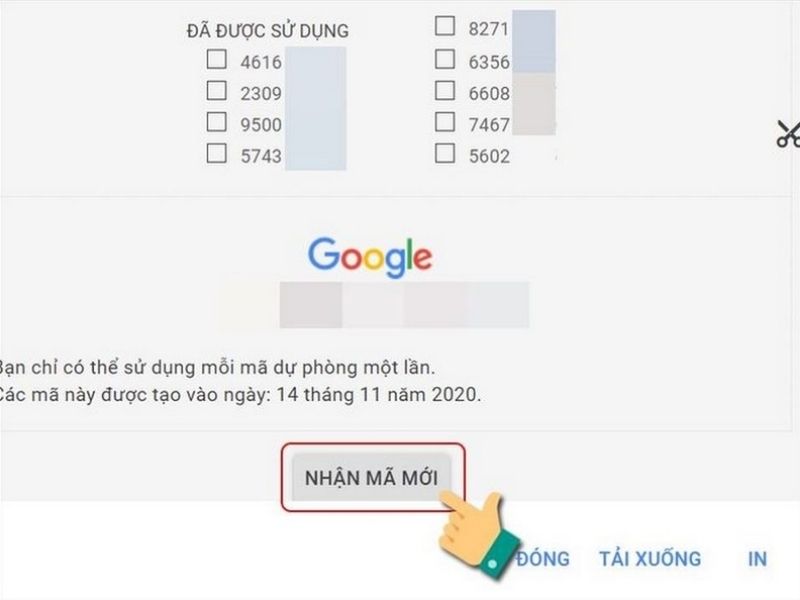Select the backup code number 5602
The width and height of the screenshot is (800, 600).
489,156
